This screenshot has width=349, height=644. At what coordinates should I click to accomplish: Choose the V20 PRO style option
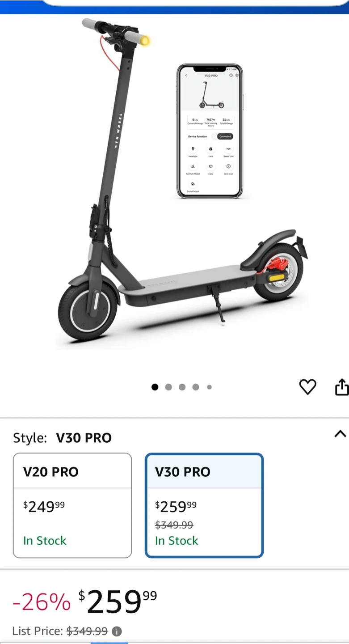point(72,505)
